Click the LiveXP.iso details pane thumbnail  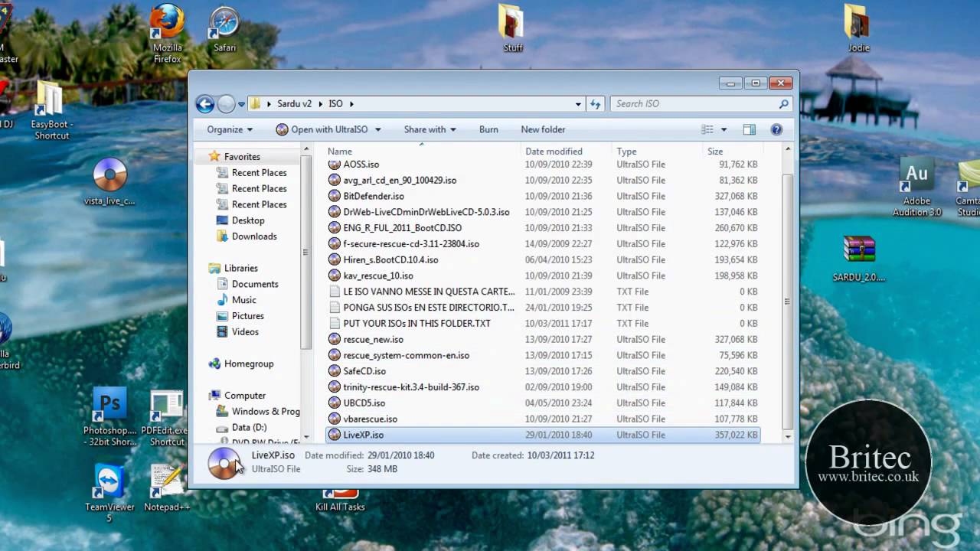point(224,463)
